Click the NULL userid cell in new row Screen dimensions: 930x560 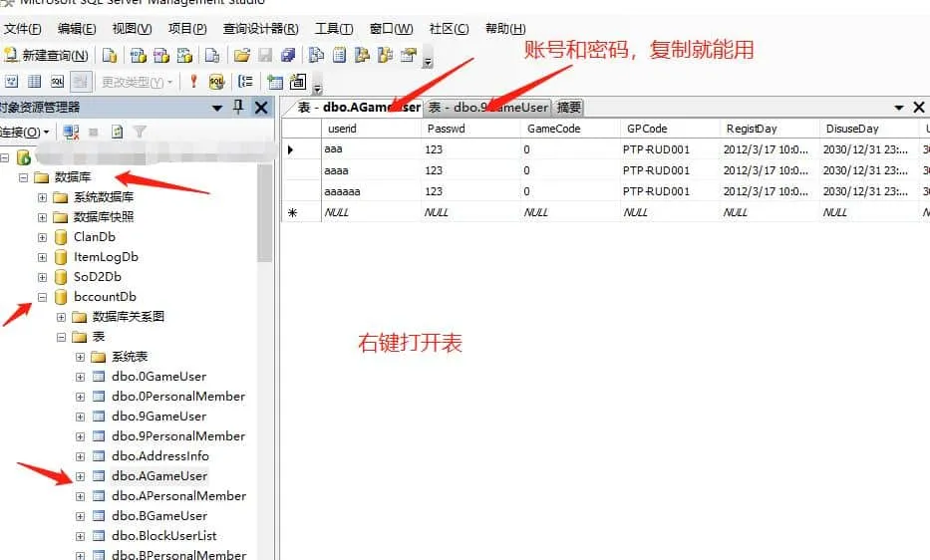point(371,212)
